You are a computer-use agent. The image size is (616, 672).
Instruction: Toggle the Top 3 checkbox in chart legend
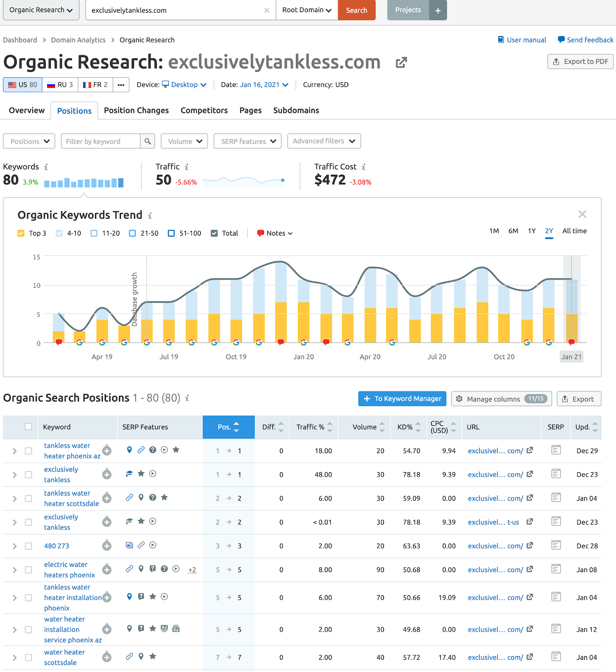point(21,233)
